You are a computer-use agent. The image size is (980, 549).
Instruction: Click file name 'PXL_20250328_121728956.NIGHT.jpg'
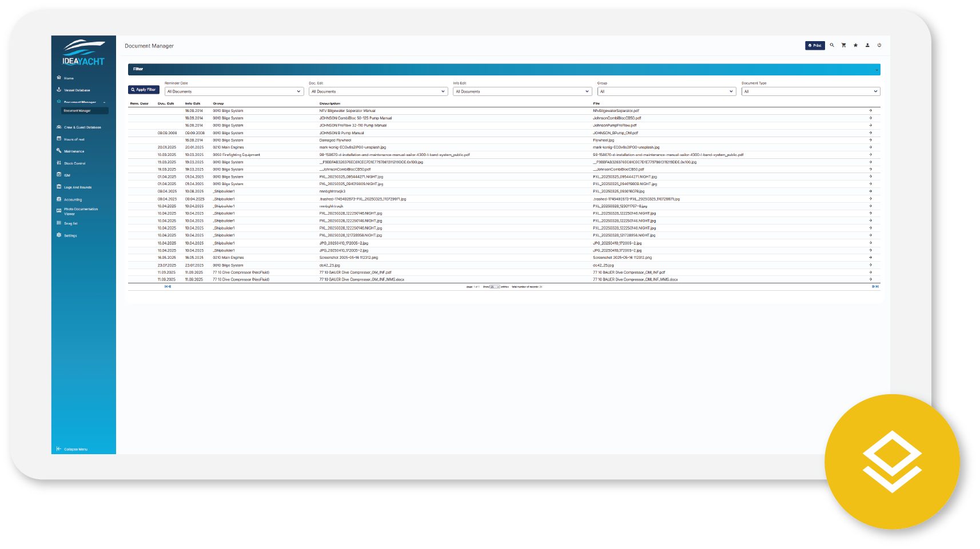click(624, 235)
